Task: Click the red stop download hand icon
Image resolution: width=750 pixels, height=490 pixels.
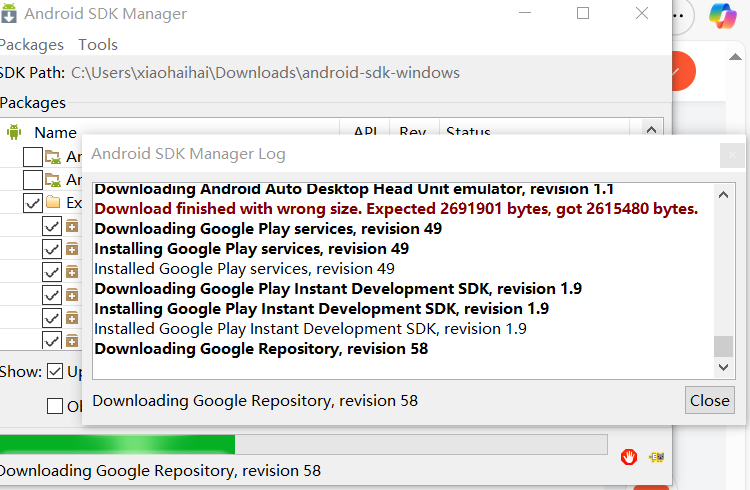Action: click(629, 457)
